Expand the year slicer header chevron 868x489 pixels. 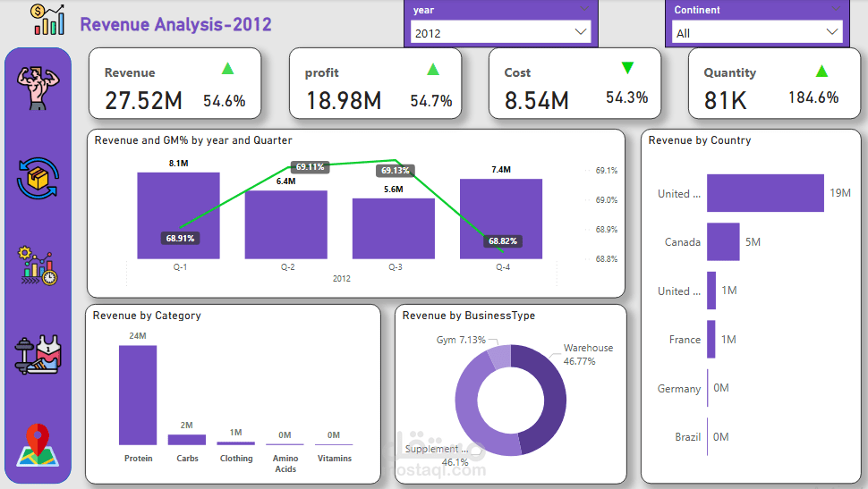click(x=584, y=9)
